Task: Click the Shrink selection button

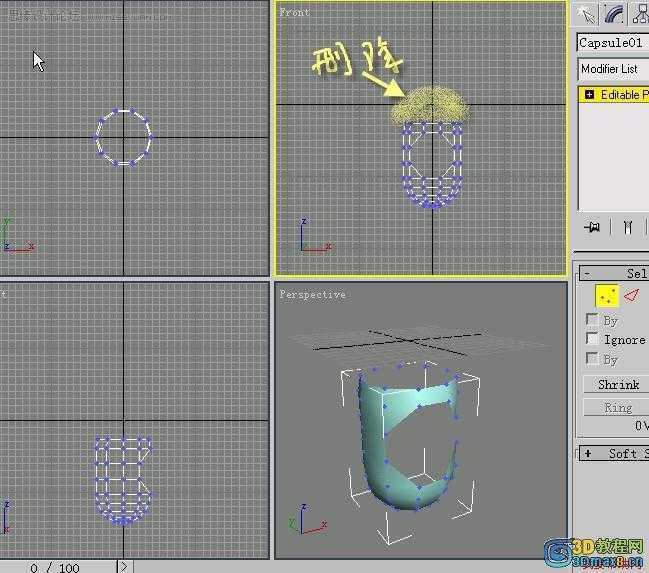Action: (616, 385)
